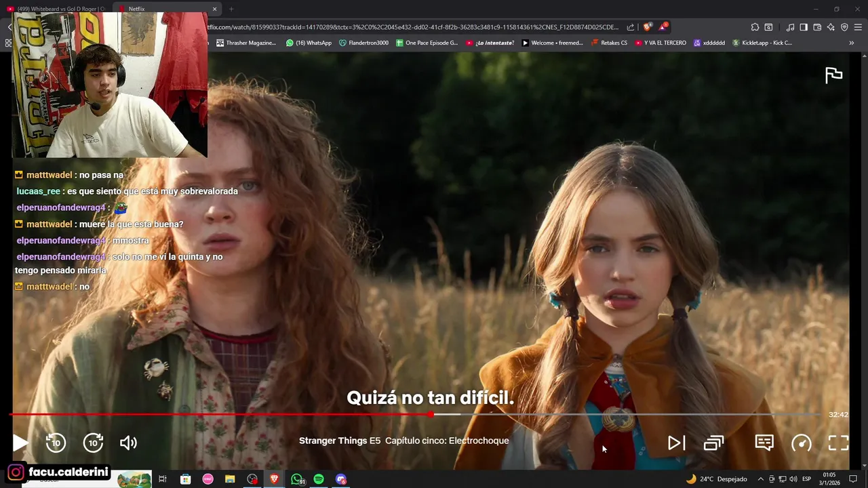
Task: Open playback speed options
Action: click(802, 443)
